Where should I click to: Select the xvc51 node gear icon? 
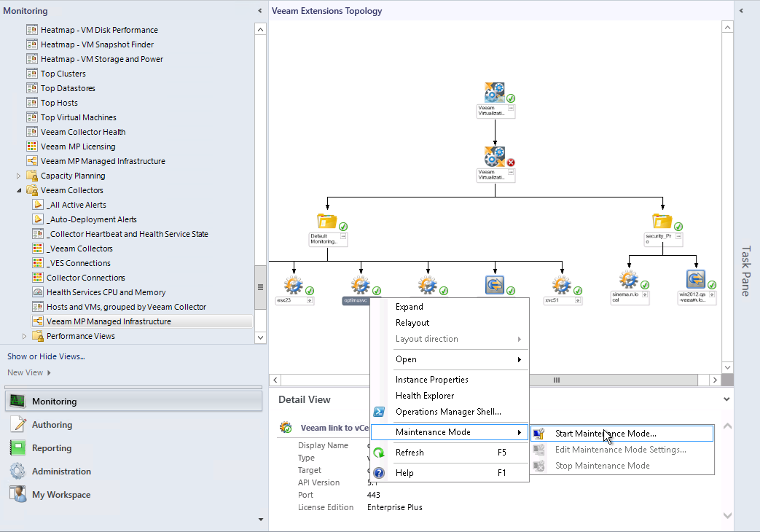pos(562,285)
